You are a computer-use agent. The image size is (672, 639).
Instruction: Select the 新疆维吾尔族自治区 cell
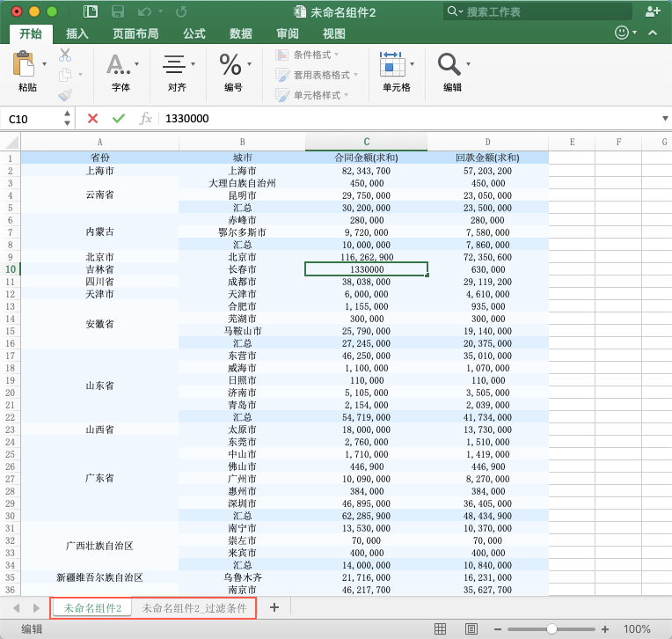(100, 577)
